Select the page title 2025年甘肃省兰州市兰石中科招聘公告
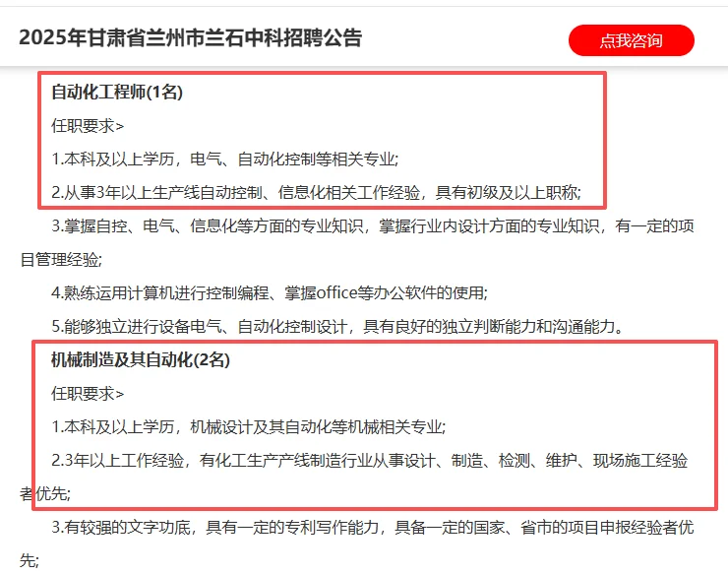 pos(190,37)
